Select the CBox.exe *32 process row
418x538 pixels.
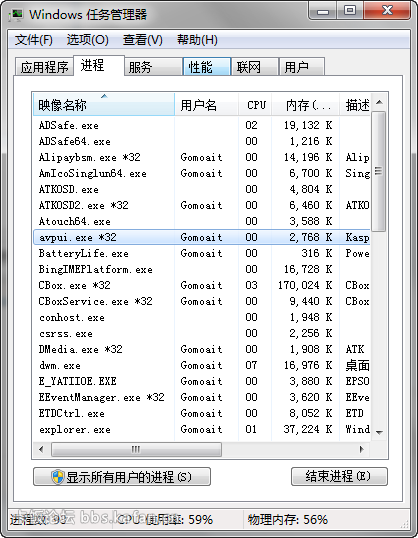[202, 285]
